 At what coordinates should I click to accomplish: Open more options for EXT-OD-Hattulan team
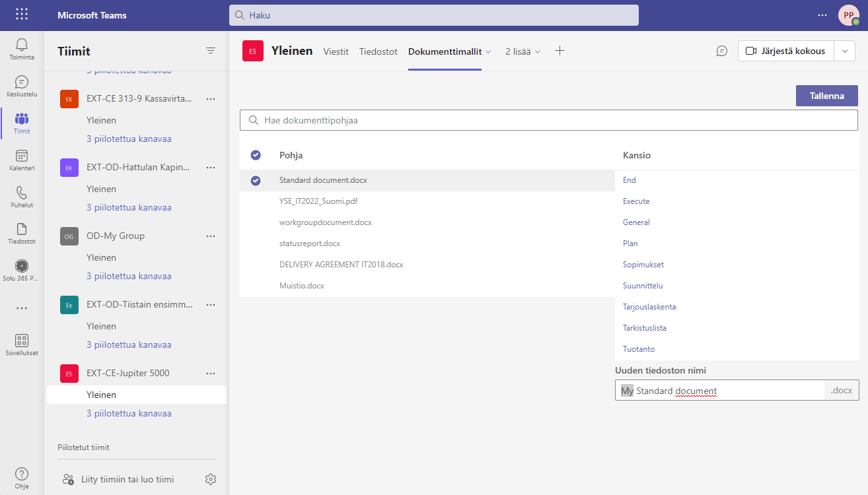211,167
